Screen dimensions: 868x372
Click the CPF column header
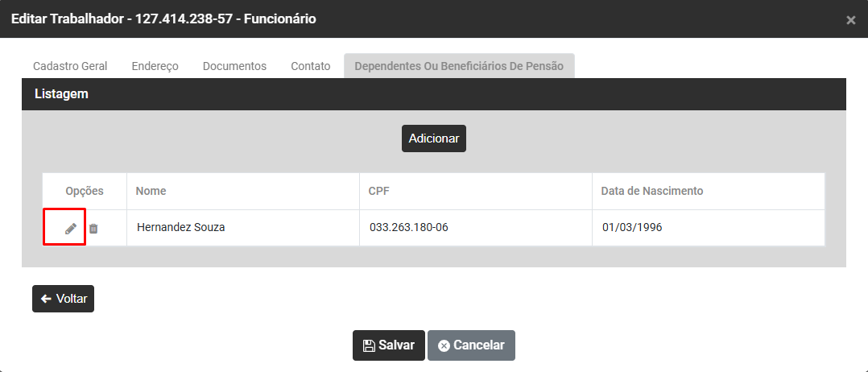379,191
